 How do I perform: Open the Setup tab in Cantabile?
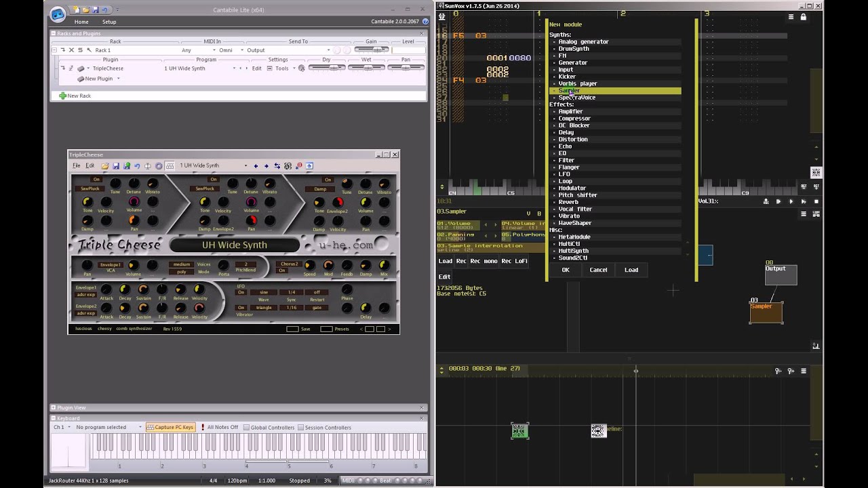coord(108,22)
